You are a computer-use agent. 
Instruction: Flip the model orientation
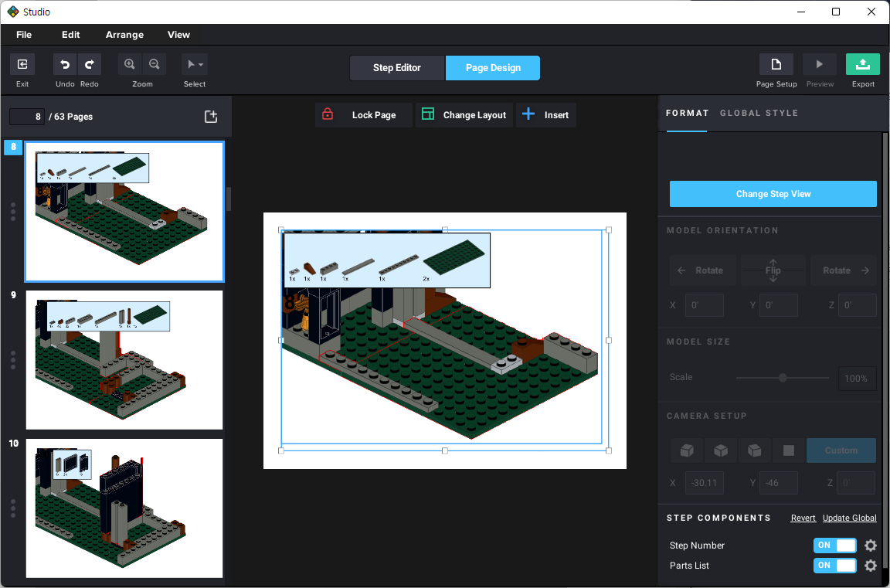(x=773, y=270)
